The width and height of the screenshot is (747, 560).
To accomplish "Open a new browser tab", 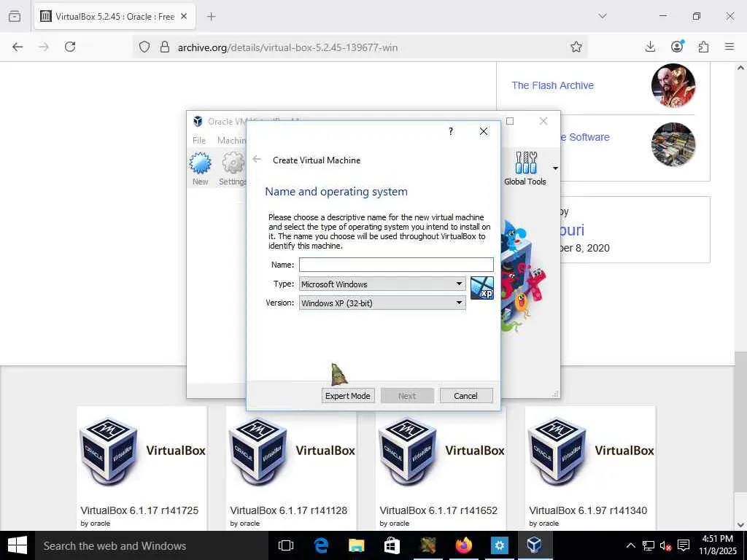I will click(x=212, y=17).
